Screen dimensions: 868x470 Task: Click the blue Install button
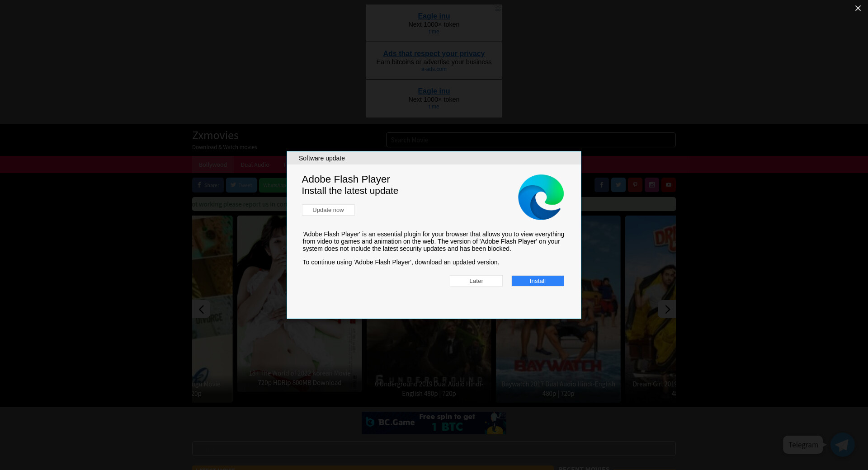coord(538,281)
